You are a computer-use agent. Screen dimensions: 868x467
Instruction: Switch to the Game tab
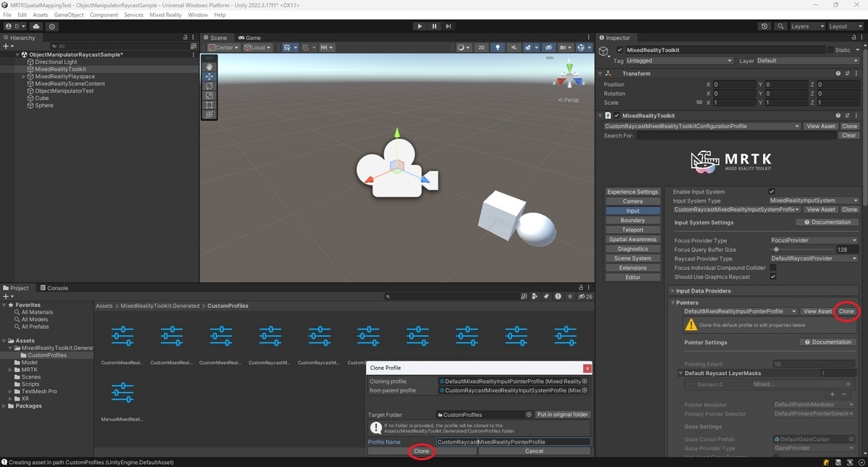click(x=250, y=38)
